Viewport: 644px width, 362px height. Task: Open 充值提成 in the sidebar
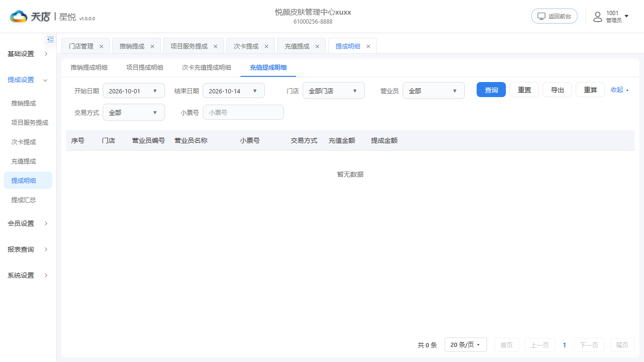[28, 161]
